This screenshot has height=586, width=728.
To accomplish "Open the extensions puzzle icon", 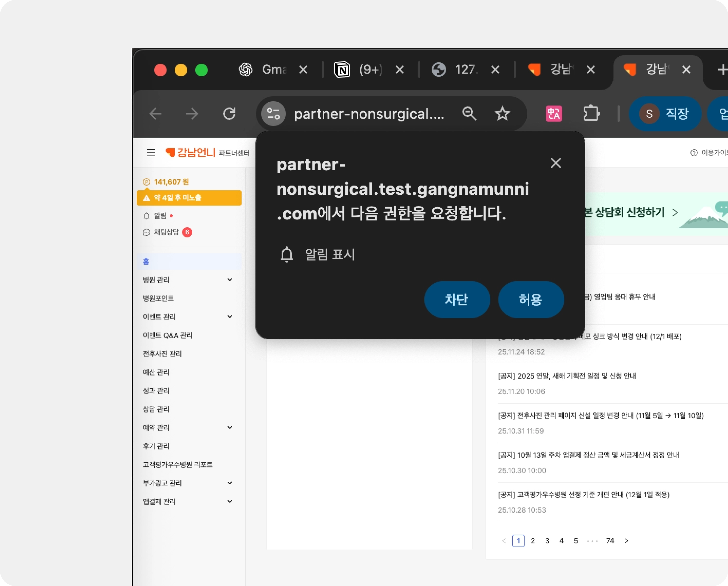I will [591, 114].
